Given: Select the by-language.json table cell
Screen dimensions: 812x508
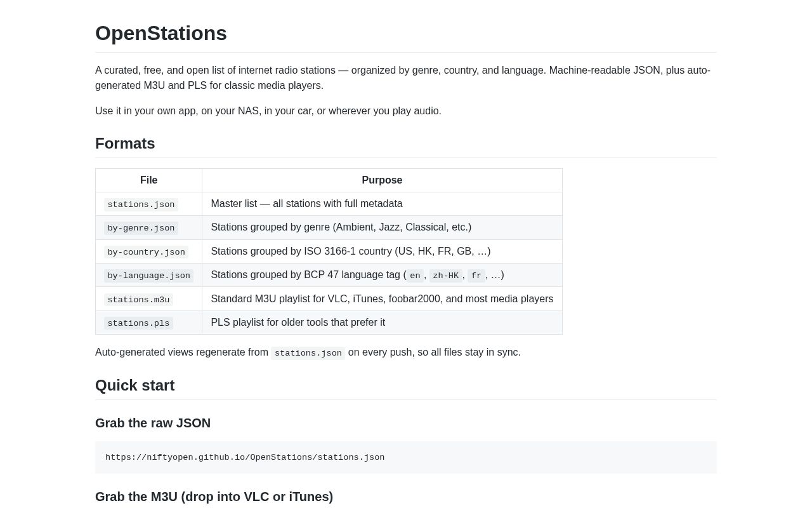Looking at the screenshot, I should click(x=148, y=275).
